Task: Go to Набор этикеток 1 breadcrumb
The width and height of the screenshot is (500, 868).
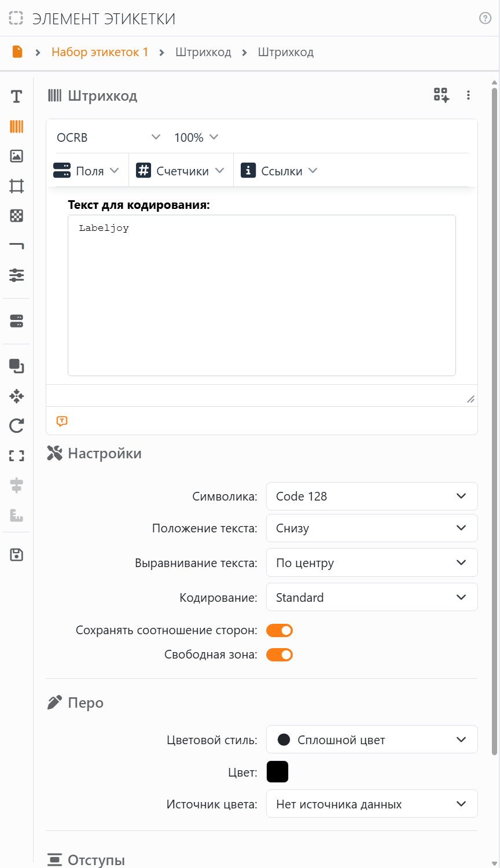Action: coord(100,52)
